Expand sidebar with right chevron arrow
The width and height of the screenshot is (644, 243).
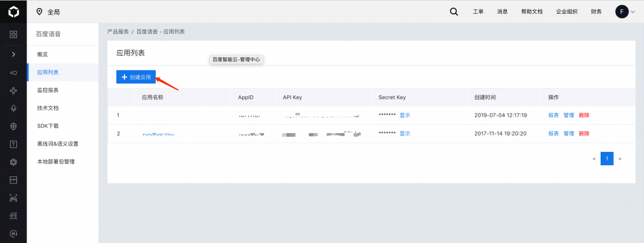click(x=14, y=54)
